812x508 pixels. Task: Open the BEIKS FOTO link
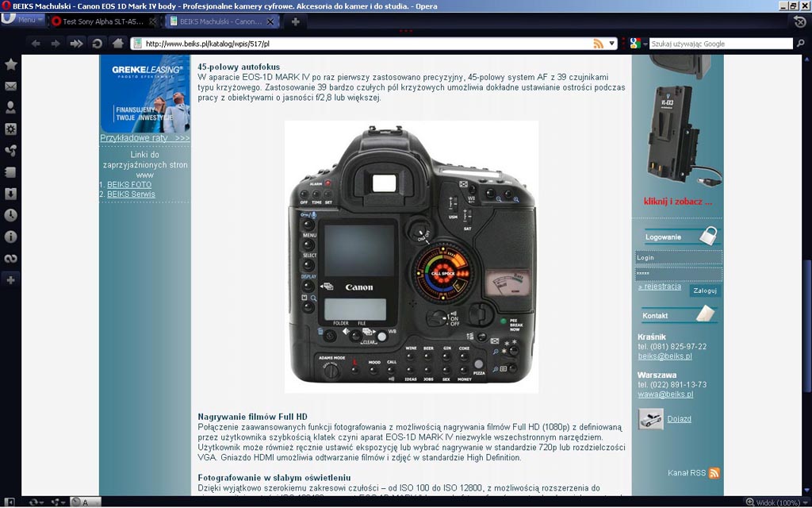[x=129, y=184]
